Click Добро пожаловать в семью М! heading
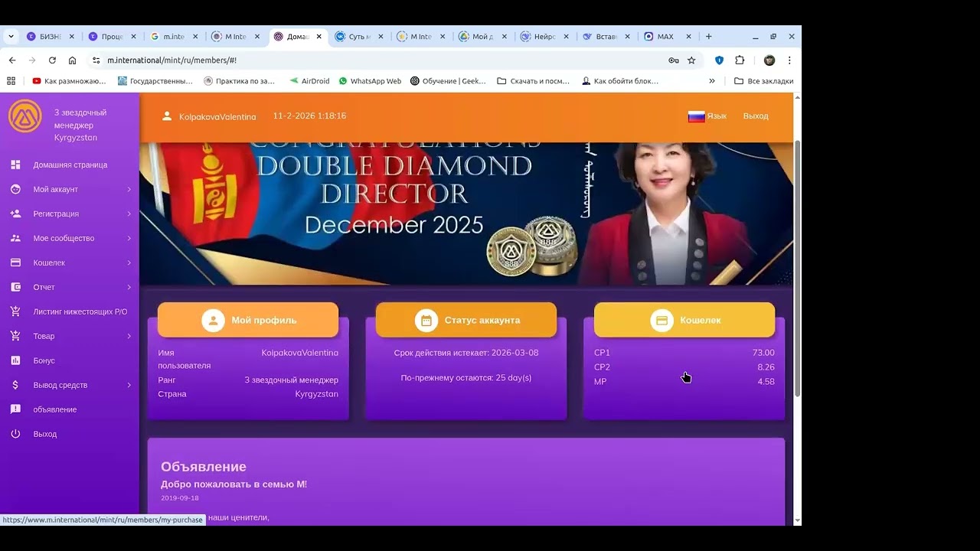This screenshot has height=551, width=980. point(234,484)
